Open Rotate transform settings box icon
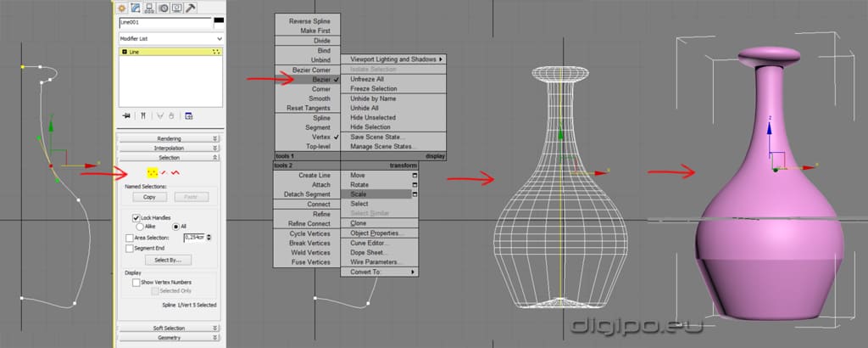Screen dimensions: 868x348 (415, 184)
